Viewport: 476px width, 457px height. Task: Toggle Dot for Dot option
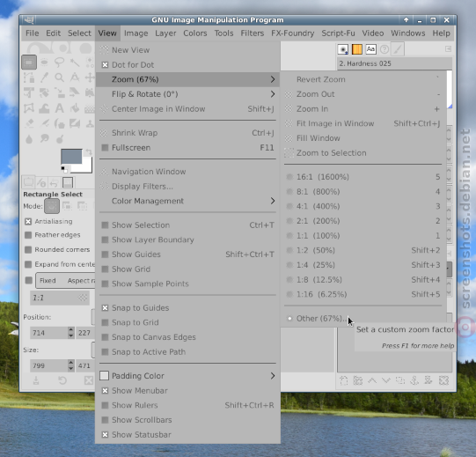(187, 65)
